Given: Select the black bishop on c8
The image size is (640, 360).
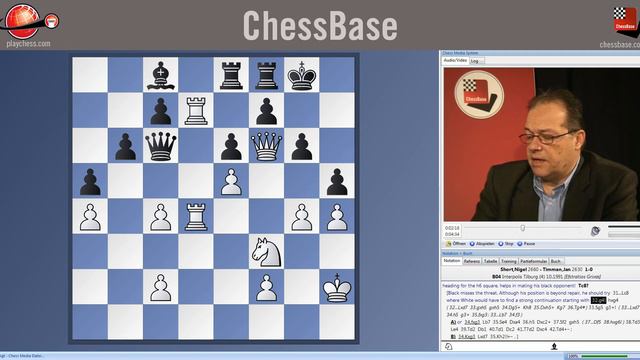Looking at the screenshot, I should (161, 75).
